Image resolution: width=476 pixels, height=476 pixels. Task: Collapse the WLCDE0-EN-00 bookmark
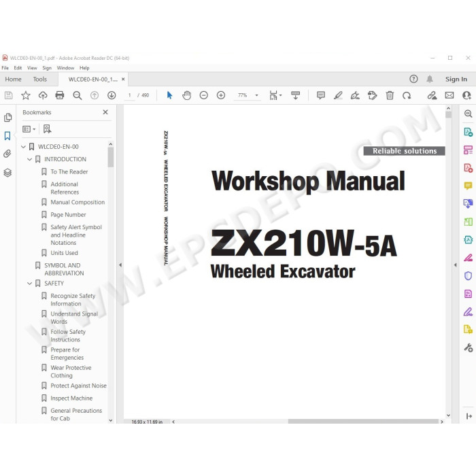click(x=23, y=147)
